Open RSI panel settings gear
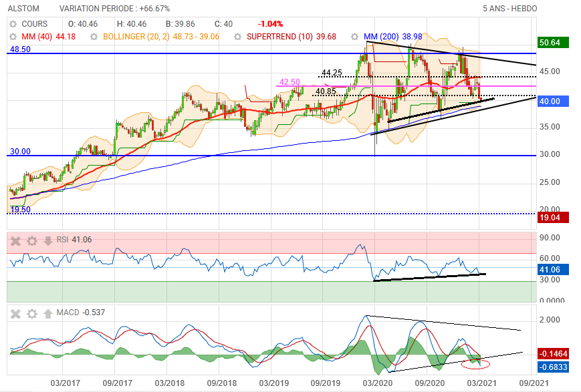The width and height of the screenshot is (581, 392). 32,241
